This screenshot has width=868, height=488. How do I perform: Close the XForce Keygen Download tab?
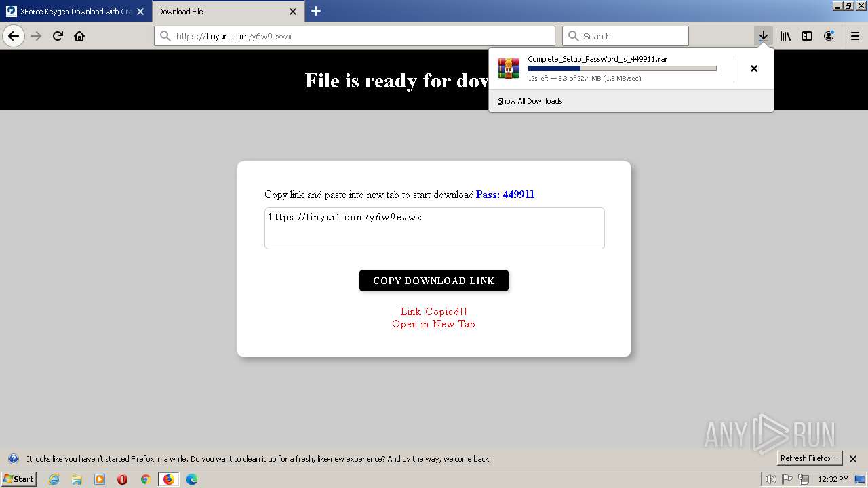pos(140,12)
